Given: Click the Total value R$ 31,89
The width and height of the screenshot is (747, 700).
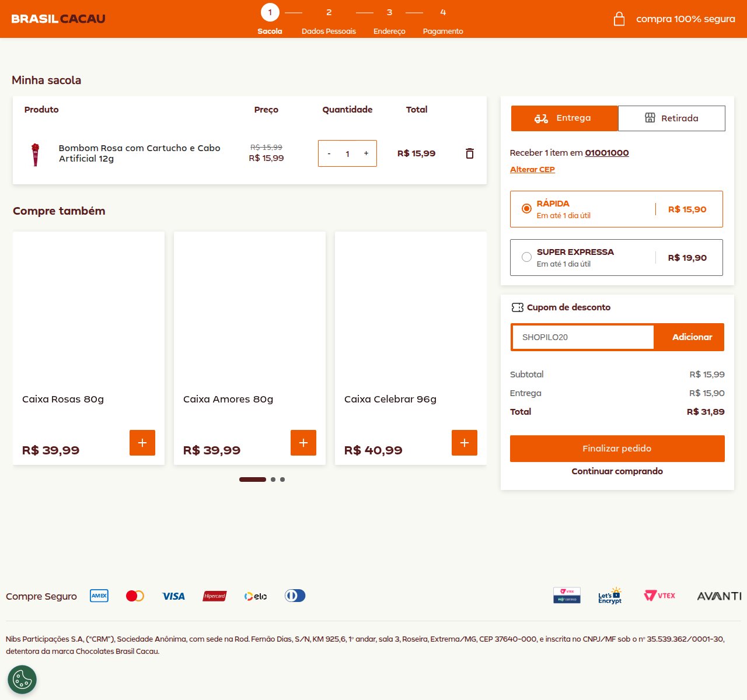Looking at the screenshot, I should point(706,412).
